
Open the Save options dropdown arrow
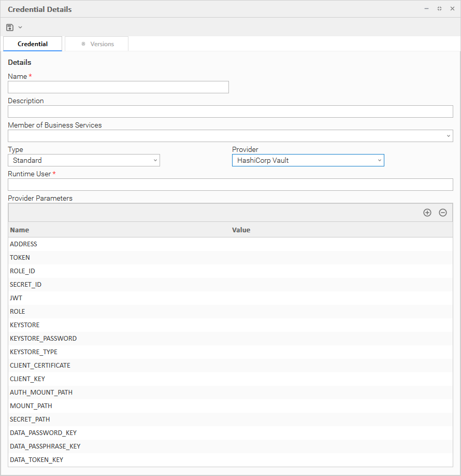(x=20, y=27)
